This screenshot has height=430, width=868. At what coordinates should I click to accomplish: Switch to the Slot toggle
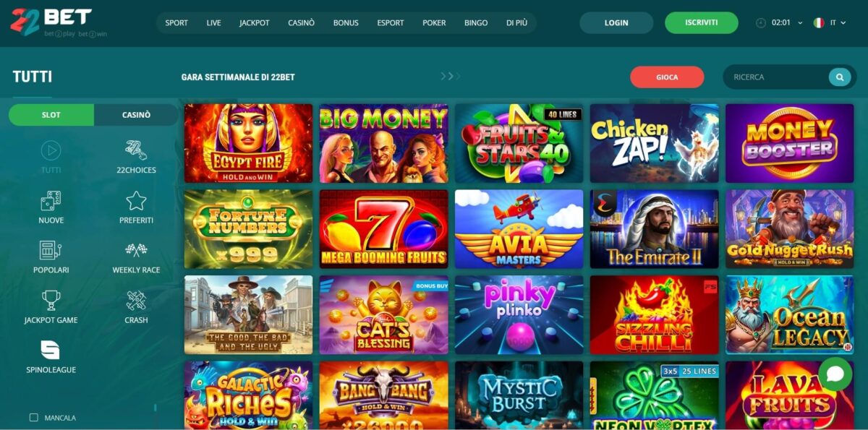(x=51, y=115)
